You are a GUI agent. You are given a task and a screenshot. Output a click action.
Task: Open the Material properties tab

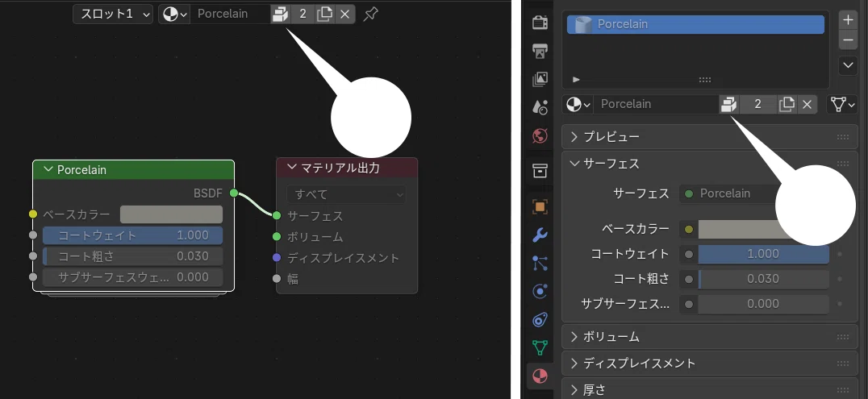[x=540, y=376]
